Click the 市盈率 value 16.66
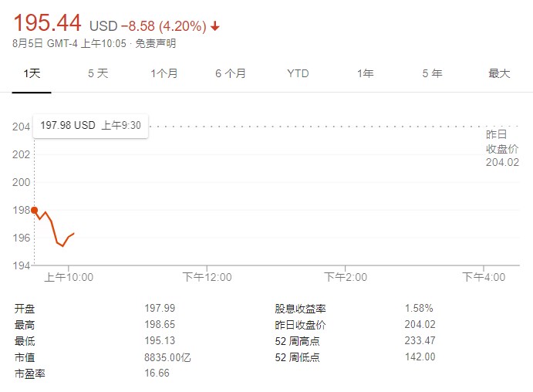Screen dimensions: 533x392 [x=157, y=373]
